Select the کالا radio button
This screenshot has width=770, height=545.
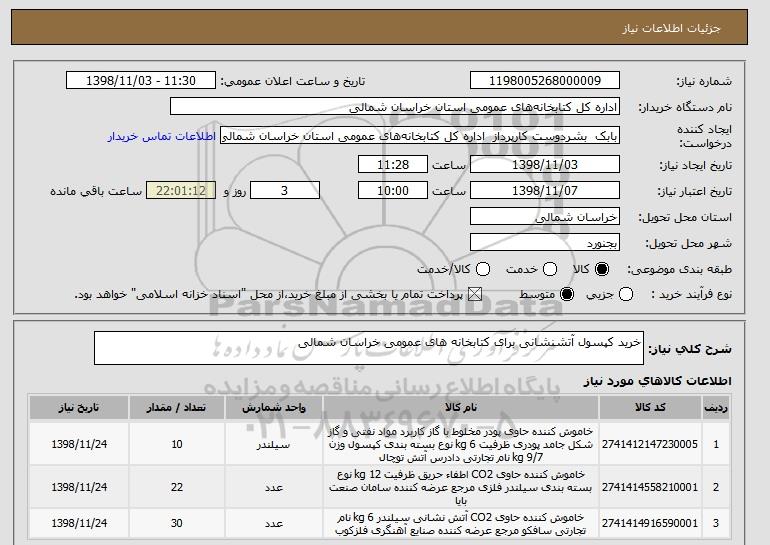[601, 269]
